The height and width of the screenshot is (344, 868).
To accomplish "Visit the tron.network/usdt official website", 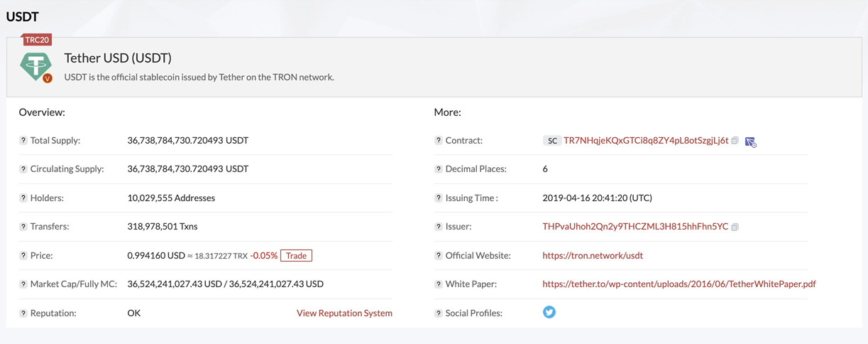I will coord(592,255).
